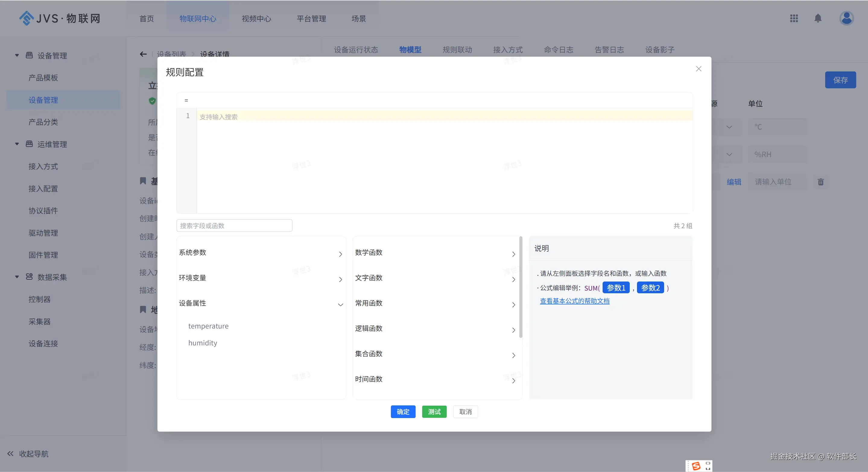Click the green 测试 button
This screenshot has height=472, width=868.
(434, 412)
